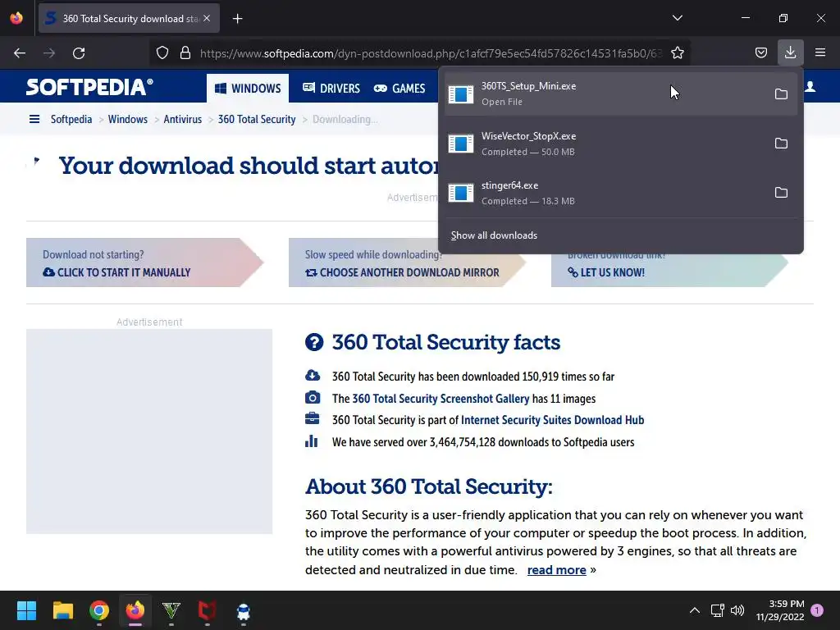The height and width of the screenshot is (630, 840).
Task: Open the Windows Start menu
Action: [26, 610]
